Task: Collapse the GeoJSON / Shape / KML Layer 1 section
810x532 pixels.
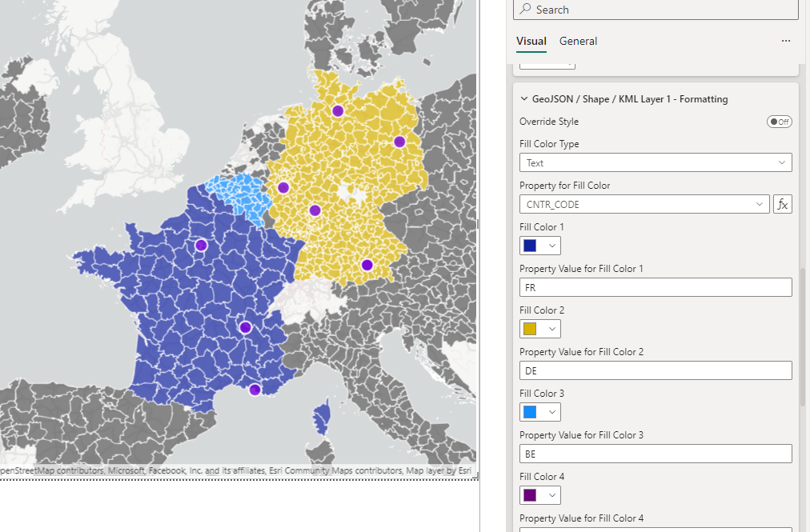Action: [x=524, y=99]
